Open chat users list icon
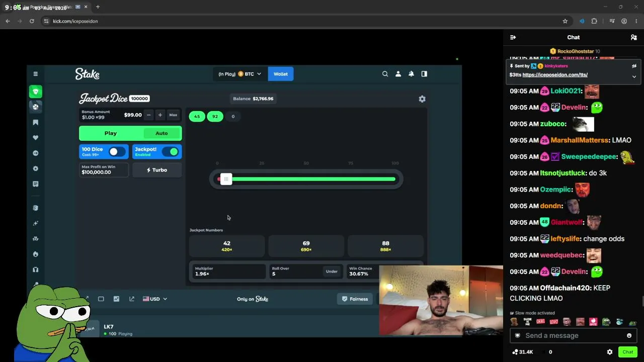The width and height of the screenshot is (644, 362). (x=634, y=37)
